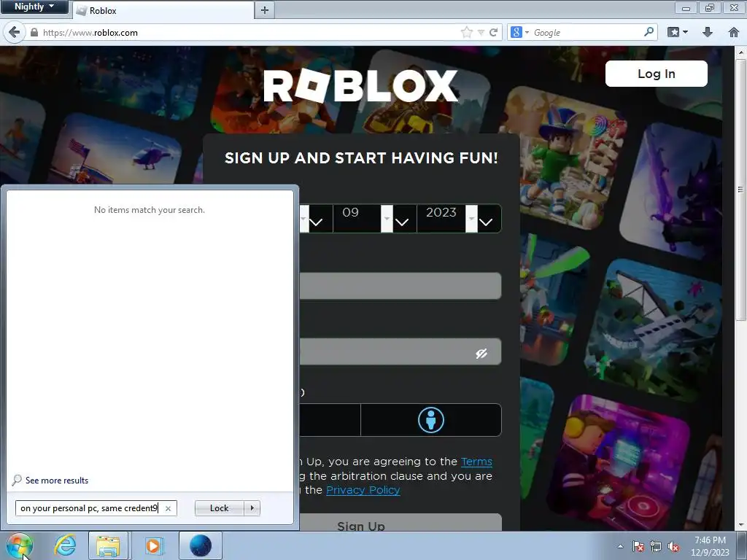Open the downloads arrow button
Image resolution: width=747 pixels, height=560 pixels.
[708, 32]
